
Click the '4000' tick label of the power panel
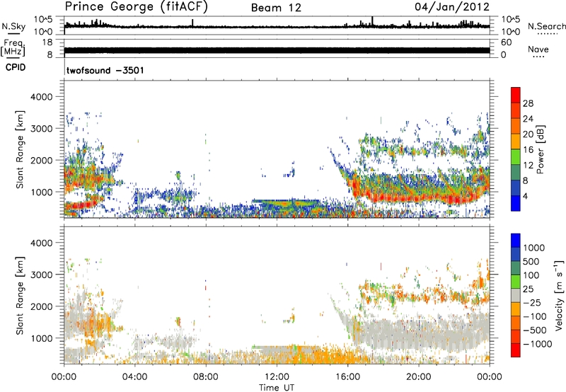click(41, 97)
